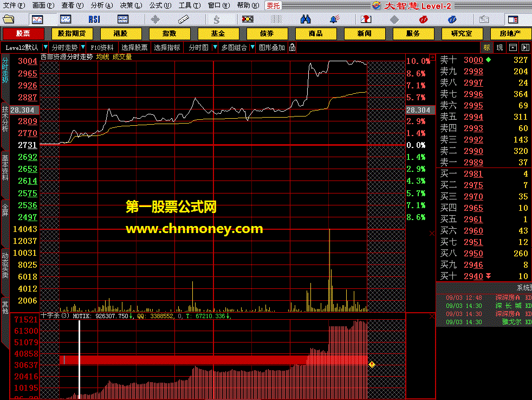Click the skip-to-end panel icon
The image size is (532, 400).
525,48
